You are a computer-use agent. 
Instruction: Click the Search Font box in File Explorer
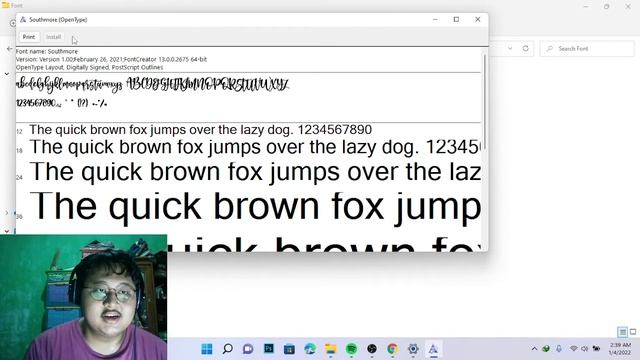pos(587,49)
